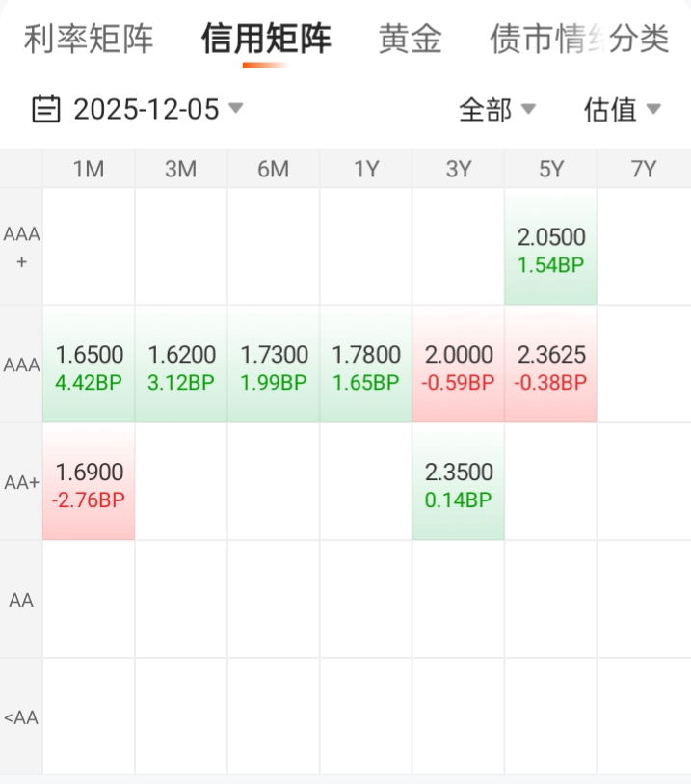Select the <AA rating row label
The width and height of the screenshot is (691, 784).
pos(21,717)
